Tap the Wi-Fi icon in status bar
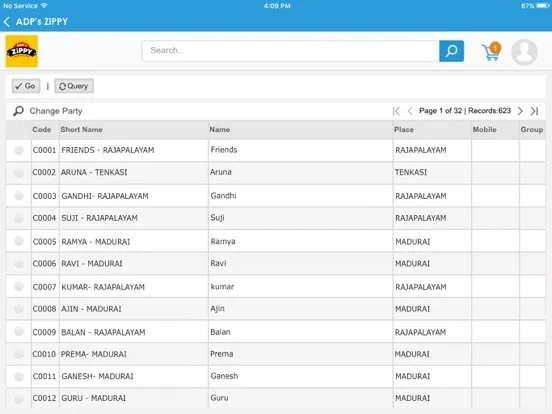This screenshot has height=414, width=552. [x=44, y=6]
